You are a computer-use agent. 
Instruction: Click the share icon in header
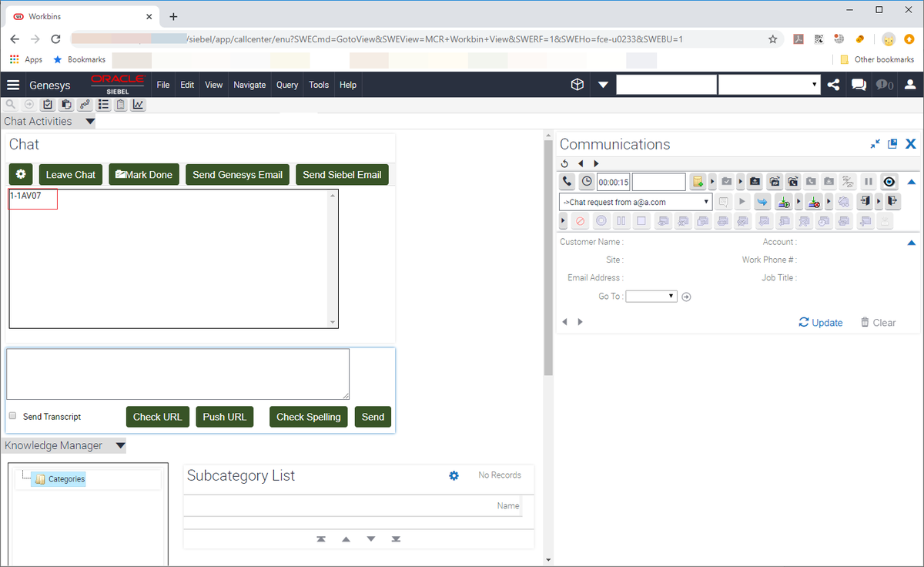(x=833, y=85)
